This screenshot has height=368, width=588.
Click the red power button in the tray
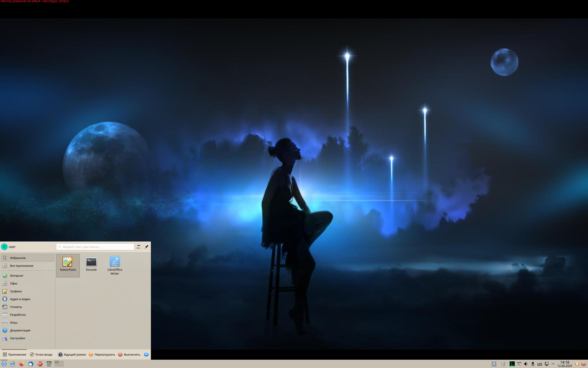click(583, 364)
